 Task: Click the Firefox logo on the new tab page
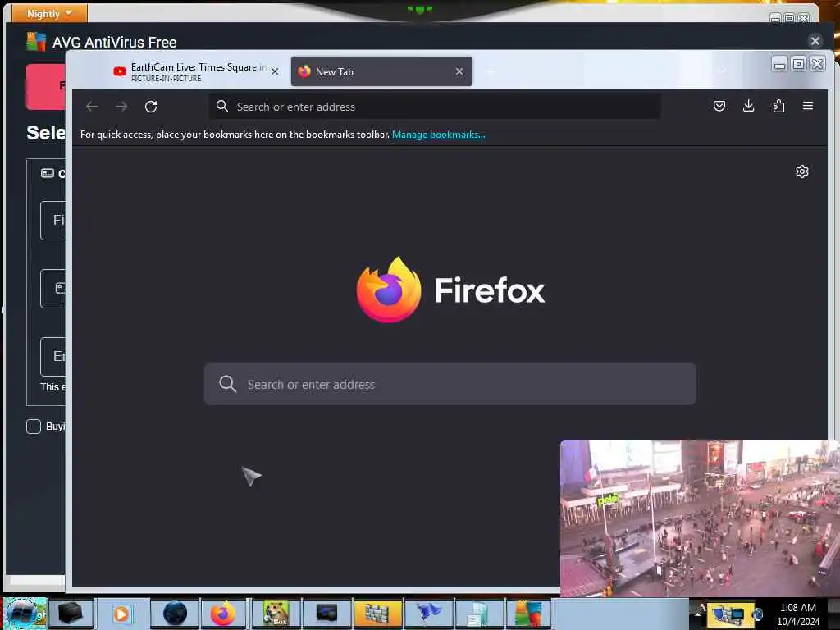point(389,290)
